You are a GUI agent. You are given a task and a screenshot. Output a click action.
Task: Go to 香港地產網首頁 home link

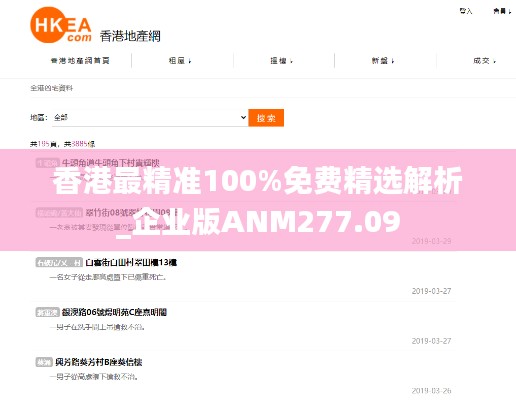click(80, 61)
